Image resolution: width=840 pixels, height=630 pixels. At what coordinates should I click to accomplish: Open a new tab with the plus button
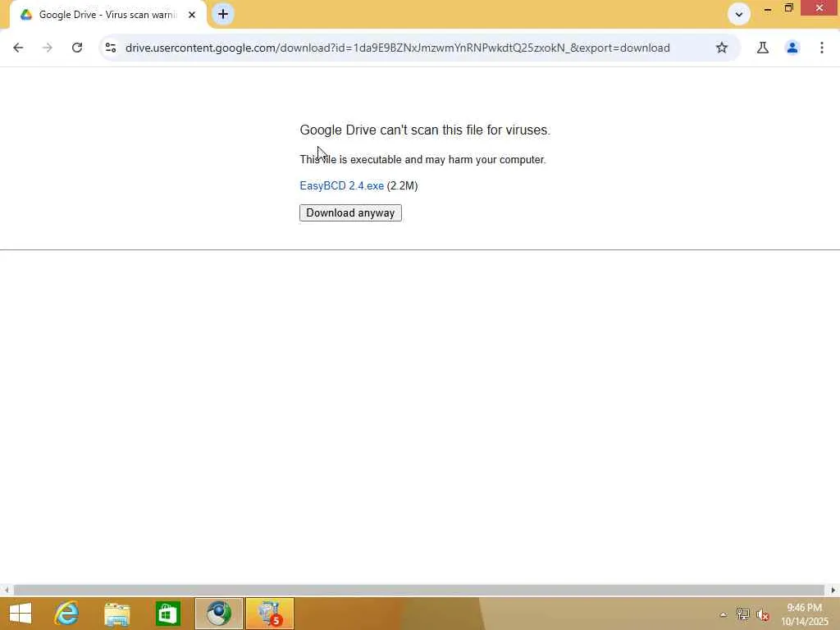pyautogui.click(x=223, y=14)
